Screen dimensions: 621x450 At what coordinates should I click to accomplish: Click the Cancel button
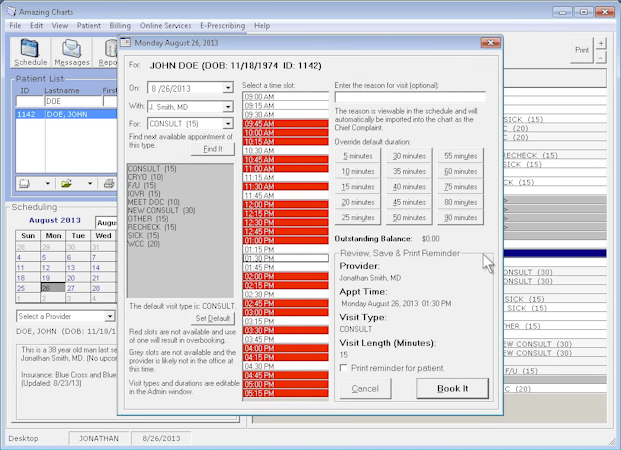tap(365, 389)
